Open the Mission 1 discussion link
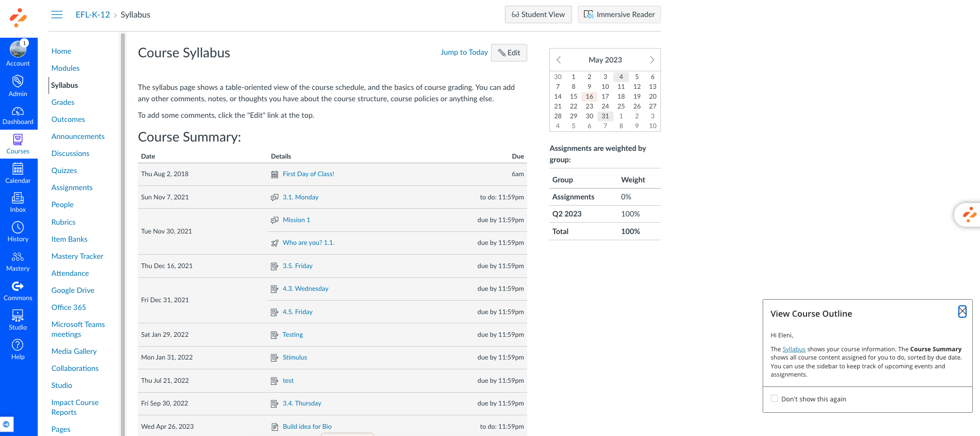This screenshot has height=436, width=980. coord(296,220)
